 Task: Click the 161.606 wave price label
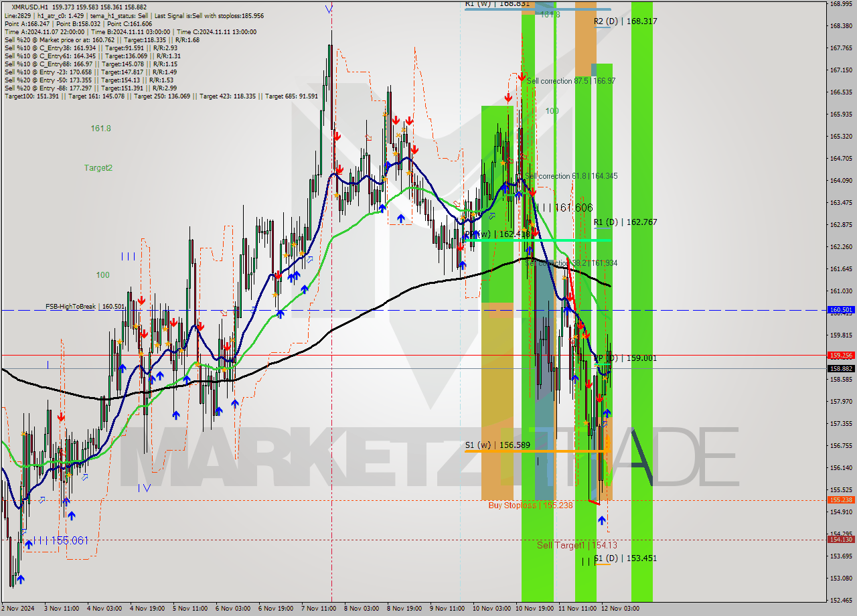tap(573, 208)
